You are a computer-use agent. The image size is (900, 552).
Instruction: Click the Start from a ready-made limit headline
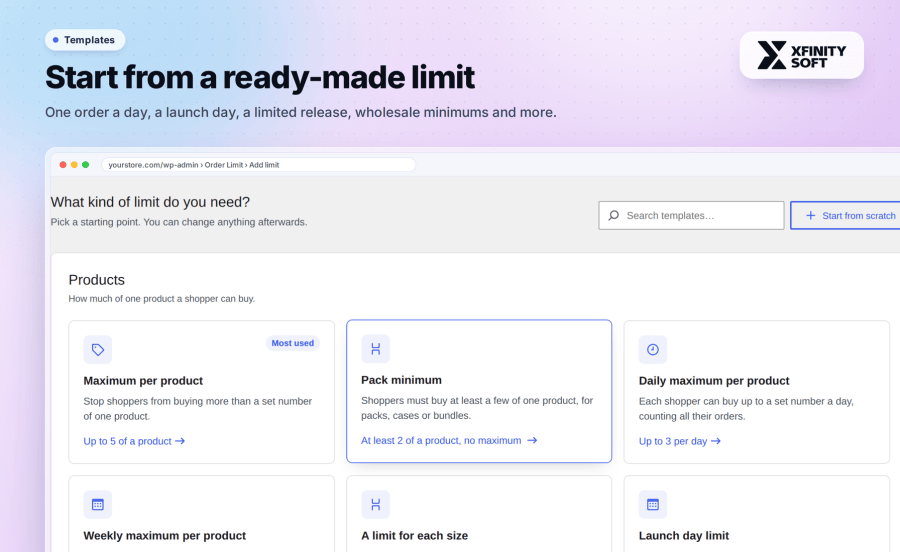pos(260,77)
